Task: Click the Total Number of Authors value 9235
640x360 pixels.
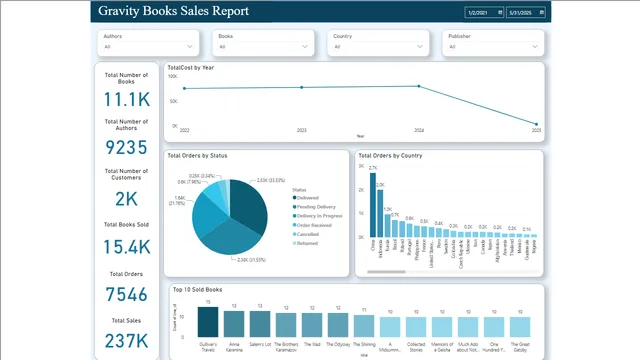Action: pos(127,147)
